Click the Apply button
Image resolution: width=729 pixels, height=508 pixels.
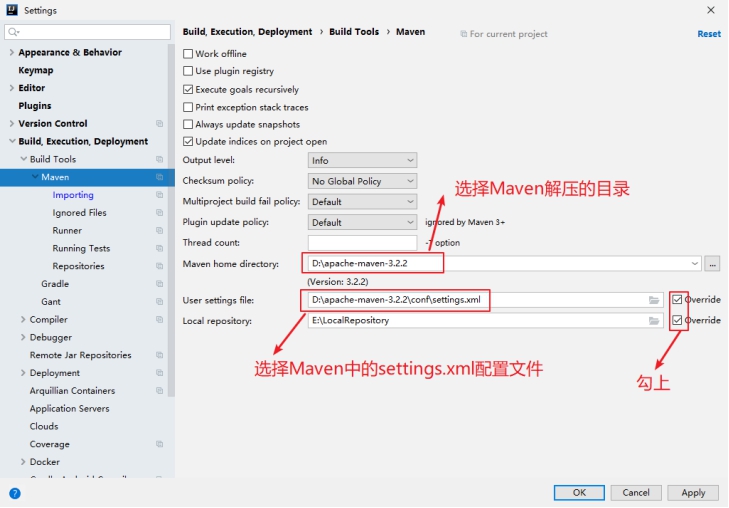[x=693, y=492]
